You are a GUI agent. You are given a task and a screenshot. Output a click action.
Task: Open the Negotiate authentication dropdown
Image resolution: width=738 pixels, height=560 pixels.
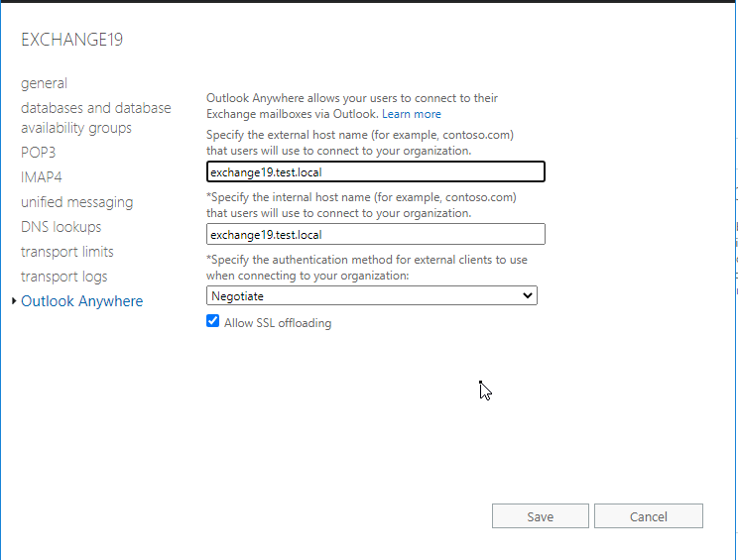[372, 295]
